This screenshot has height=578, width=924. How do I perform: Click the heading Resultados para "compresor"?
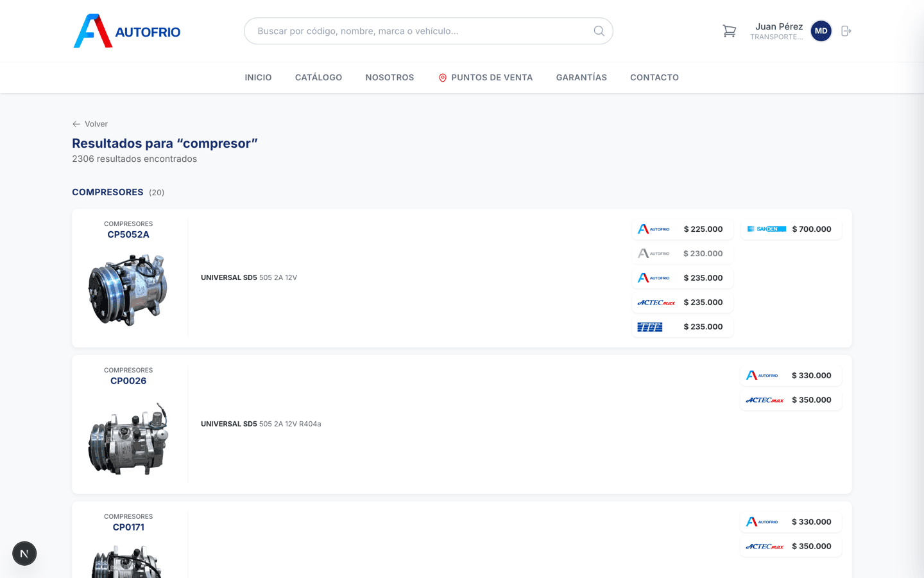coord(165,143)
